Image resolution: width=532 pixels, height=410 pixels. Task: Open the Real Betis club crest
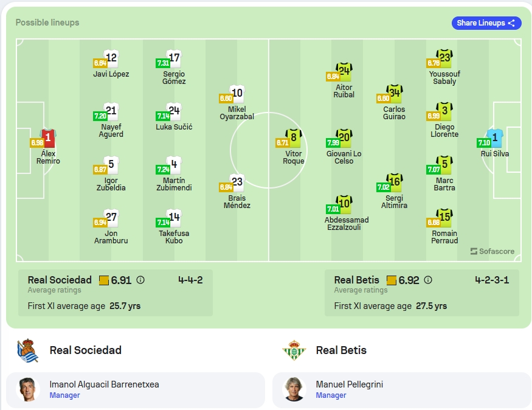294,350
